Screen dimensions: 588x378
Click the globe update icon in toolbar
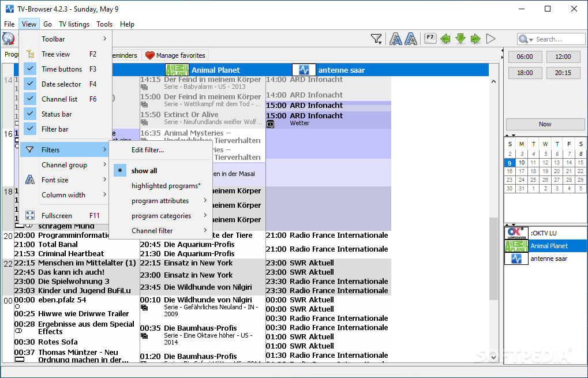pyautogui.click(x=8, y=39)
